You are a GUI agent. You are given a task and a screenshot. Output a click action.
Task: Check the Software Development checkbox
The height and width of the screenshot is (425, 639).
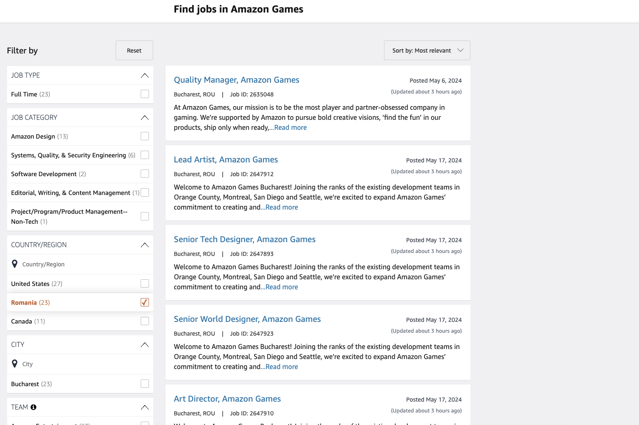(145, 174)
